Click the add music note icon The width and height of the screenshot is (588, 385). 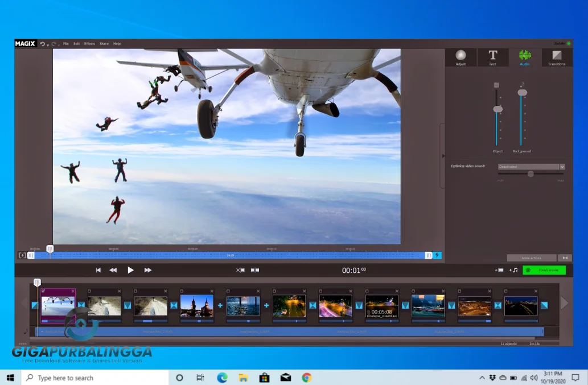(x=515, y=270)
